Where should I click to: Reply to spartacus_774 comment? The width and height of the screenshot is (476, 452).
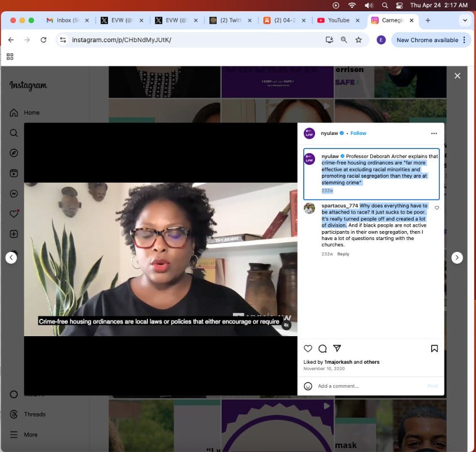(x=343, y=254)
